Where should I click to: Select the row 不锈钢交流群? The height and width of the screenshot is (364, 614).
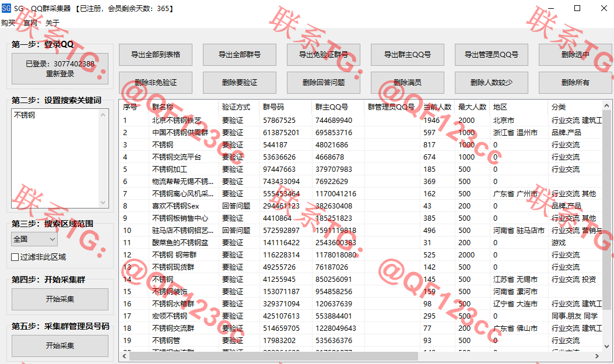point(361,328)
